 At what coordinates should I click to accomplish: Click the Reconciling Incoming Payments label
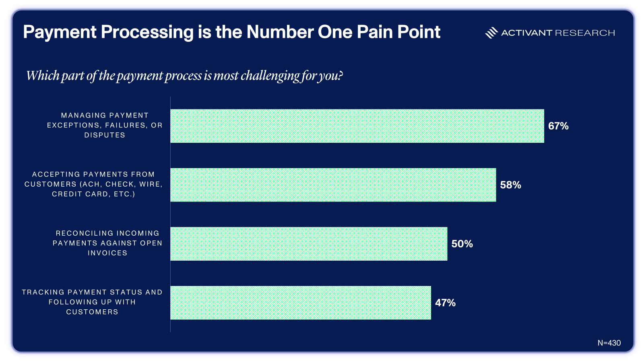pyautogui.click(x=107, y=243)
